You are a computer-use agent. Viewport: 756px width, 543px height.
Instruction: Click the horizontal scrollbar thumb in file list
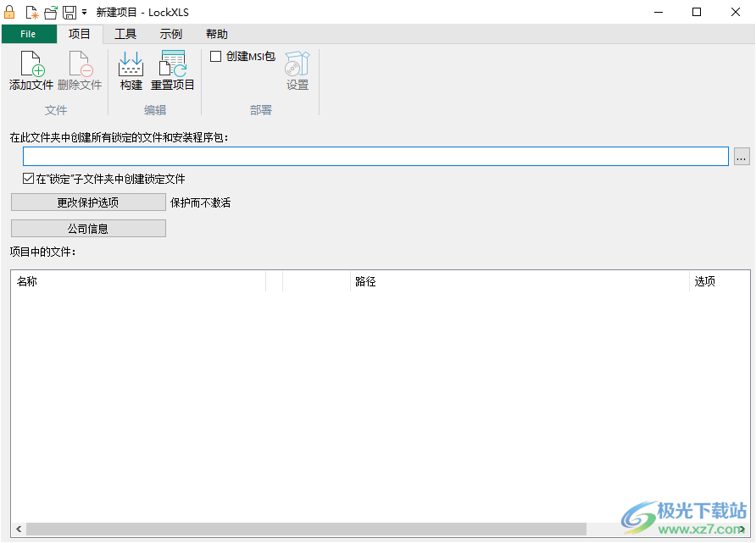(x=306, y=529)
